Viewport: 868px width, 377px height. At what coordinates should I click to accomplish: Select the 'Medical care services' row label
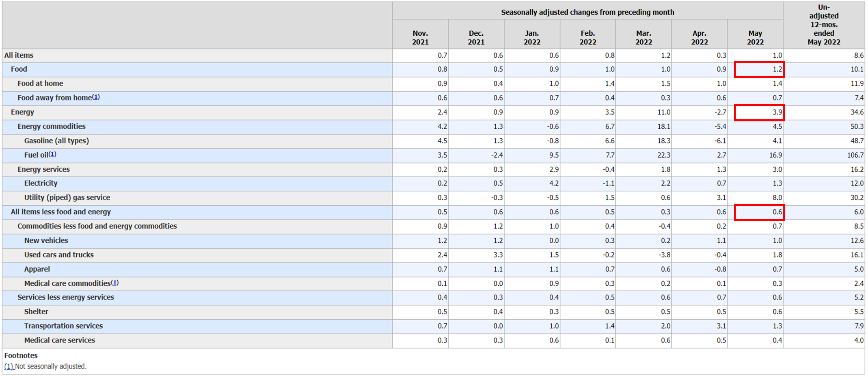60,340
